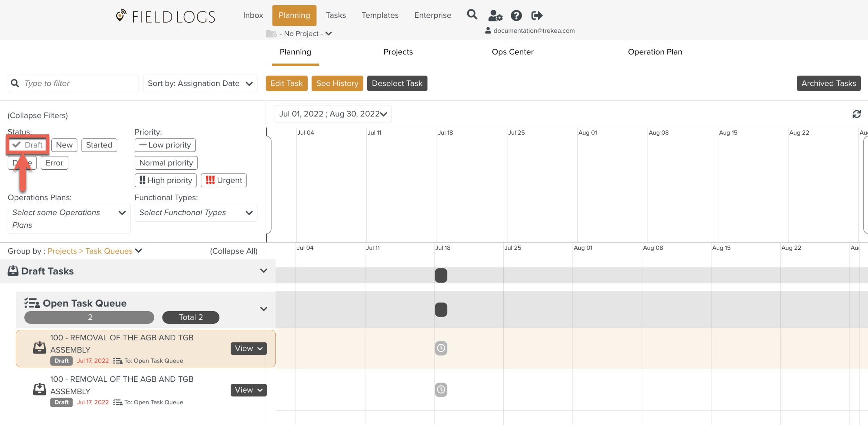Click the Open Task Queue progress bar

coord(89,317)
